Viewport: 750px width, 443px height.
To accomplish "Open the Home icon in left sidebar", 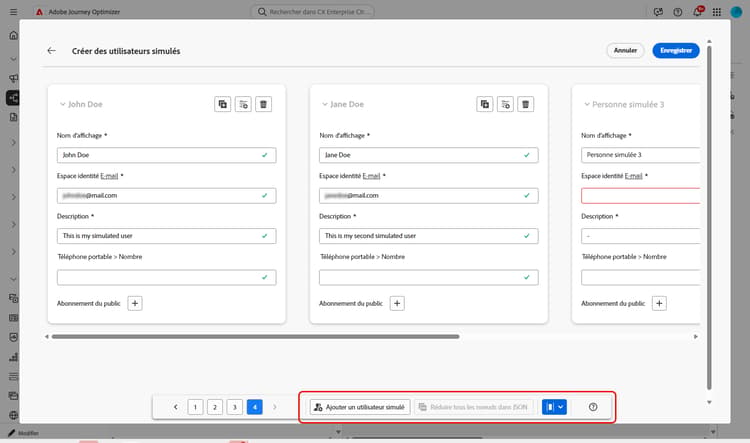I will click(x=13, y=35).
